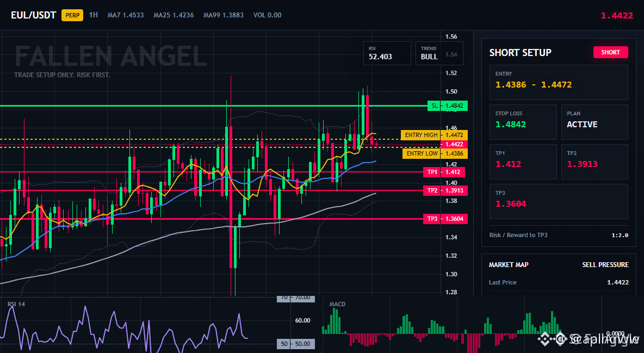The width and height of the screenshot is (644, 353).
Task: Click the ENTRY HIGH 1.4472 chart label
Action: pyautogui.click(x=434, y=135)
